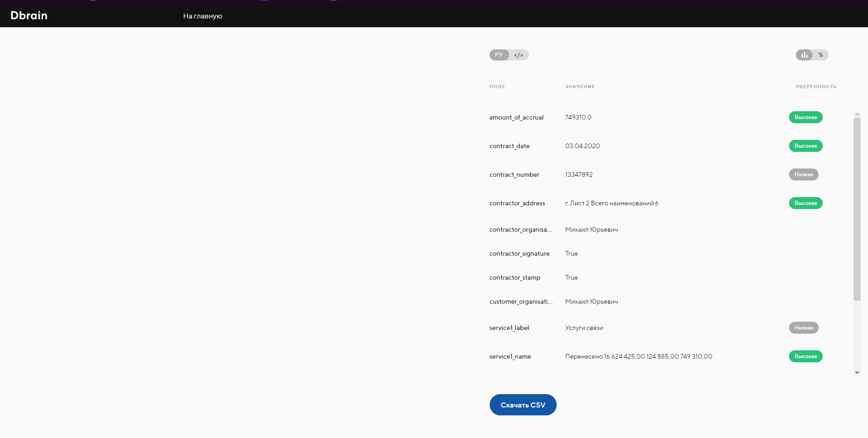The image size is (868, 438).
Task: Click the ПОЛЕ column header
Action: click(x=497, y=87)
